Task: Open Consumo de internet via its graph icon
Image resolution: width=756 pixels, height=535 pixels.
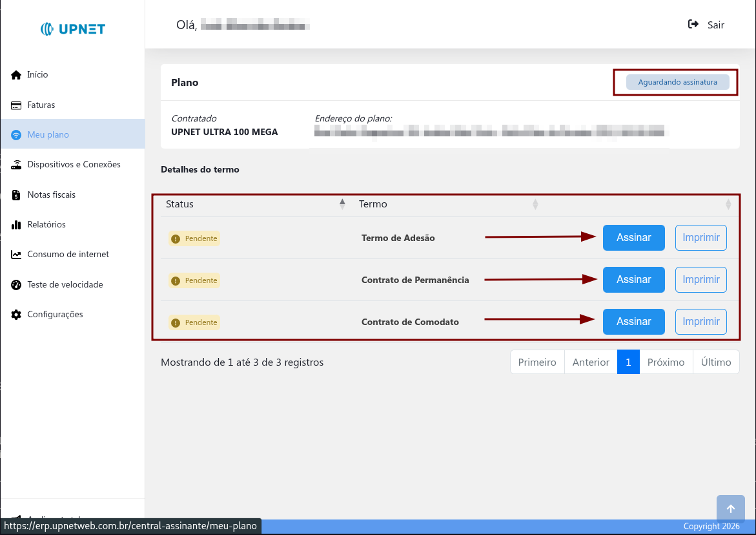Action: (x=15, y=254)
